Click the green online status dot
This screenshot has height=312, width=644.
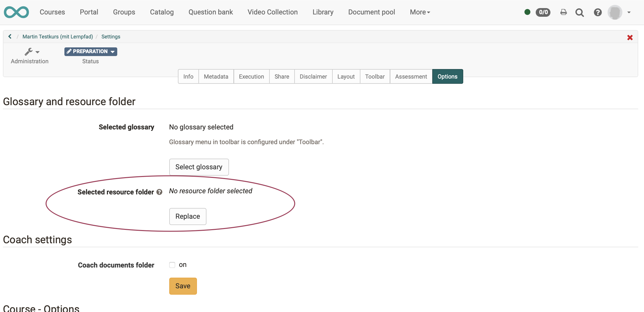coord(527,12)
